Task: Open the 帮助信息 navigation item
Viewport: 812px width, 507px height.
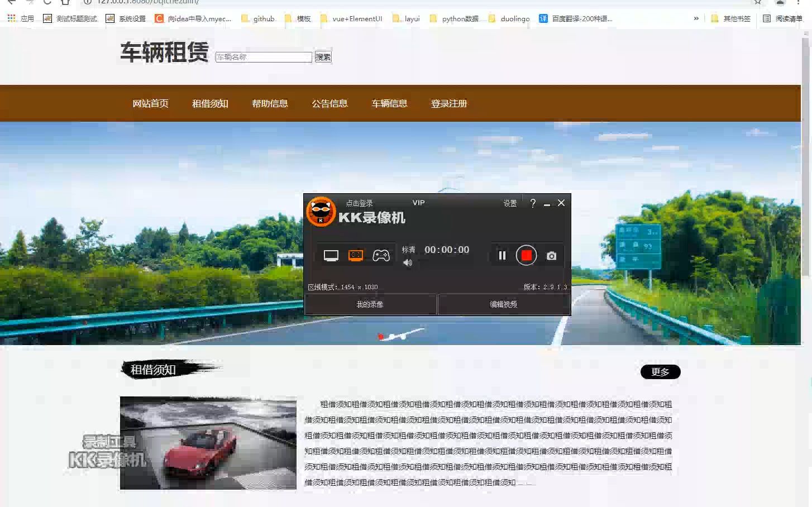Action: click(x=270, y=103)
